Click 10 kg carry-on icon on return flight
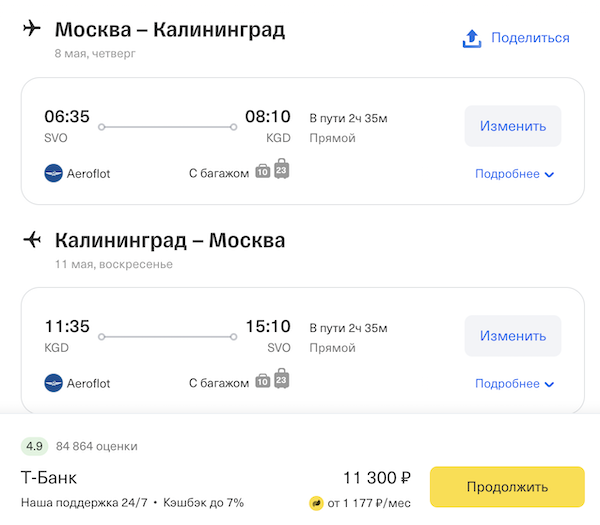600x525 pixels. pyautogui.click(x=263, y=382)
